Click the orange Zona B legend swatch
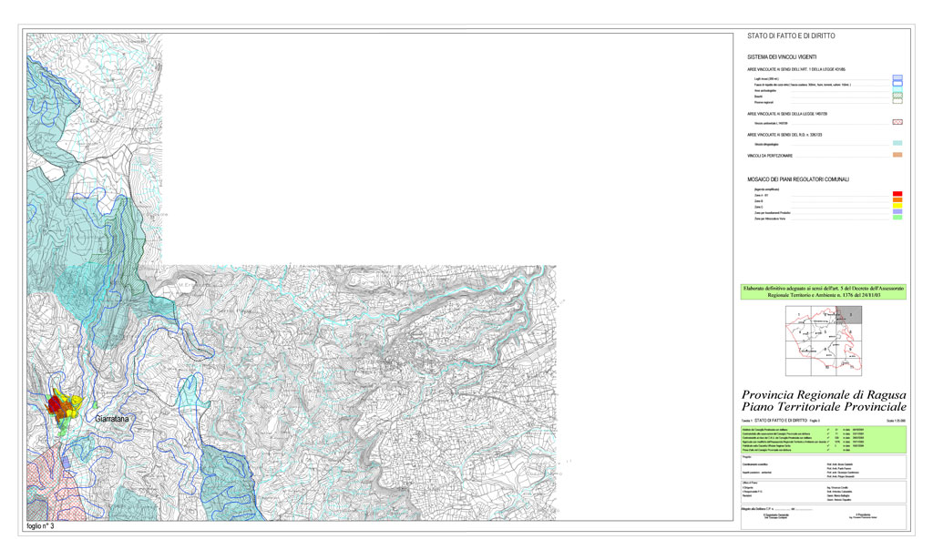The width and height of the screenshot is (933, 560). click(897, 200)
